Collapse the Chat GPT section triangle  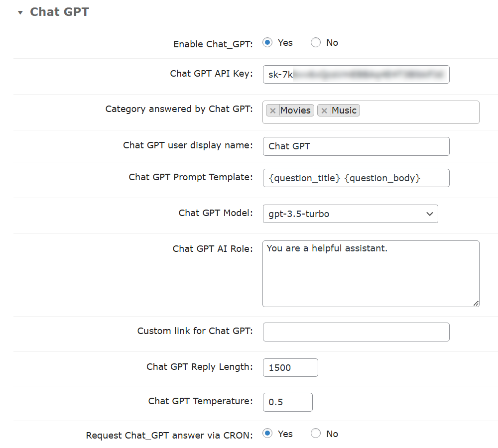20,13
